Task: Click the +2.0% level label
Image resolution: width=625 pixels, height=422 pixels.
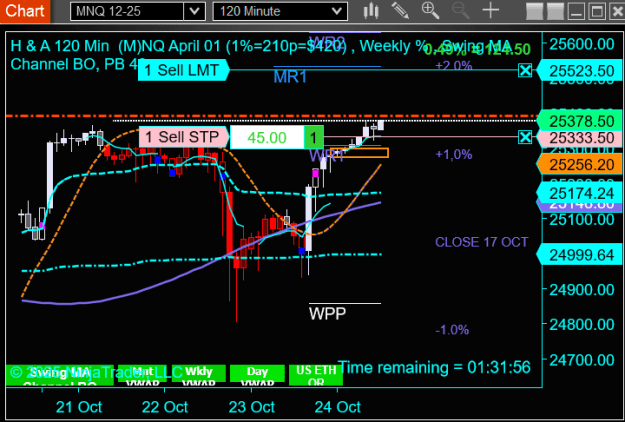Action: [x=454, y=65]
